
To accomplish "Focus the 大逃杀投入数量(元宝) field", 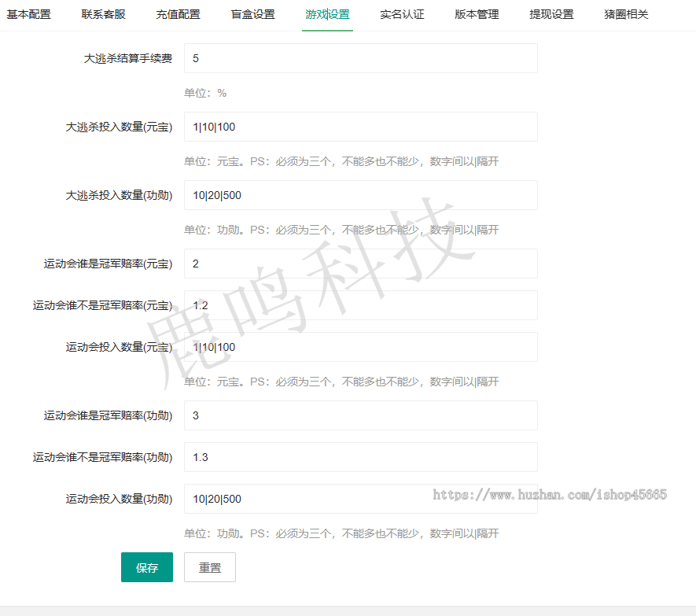I will pyautogui.click(x=361, y=127).
